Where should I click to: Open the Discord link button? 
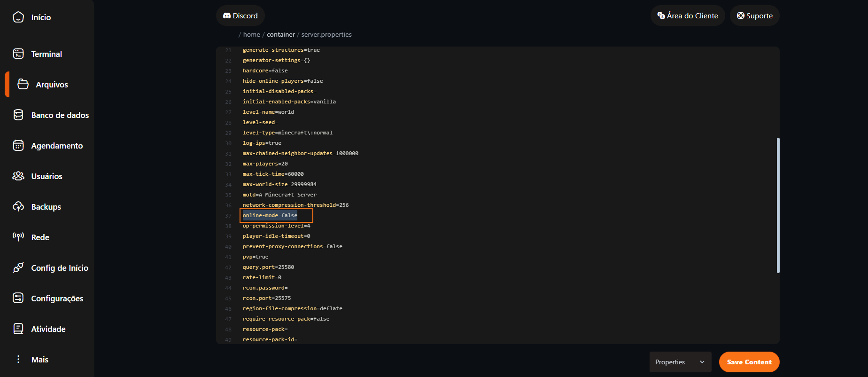(x=240, y=16)
